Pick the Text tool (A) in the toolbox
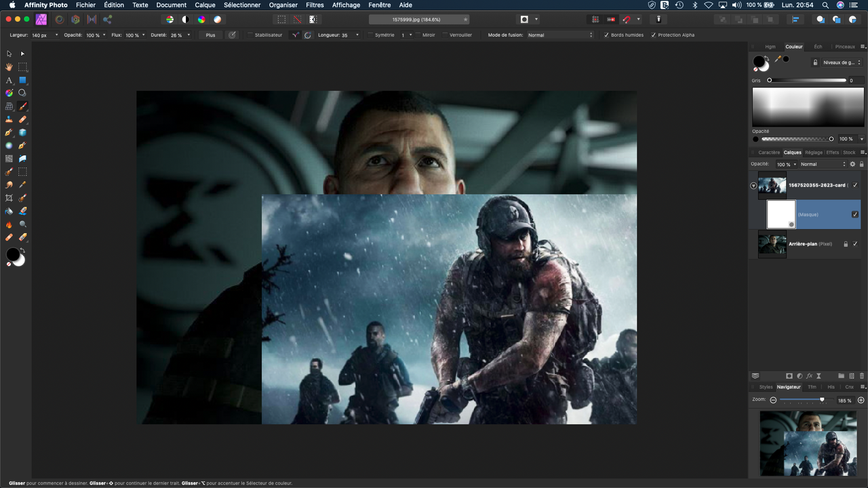The image size is (868, 488). click(x=9, y=80)
